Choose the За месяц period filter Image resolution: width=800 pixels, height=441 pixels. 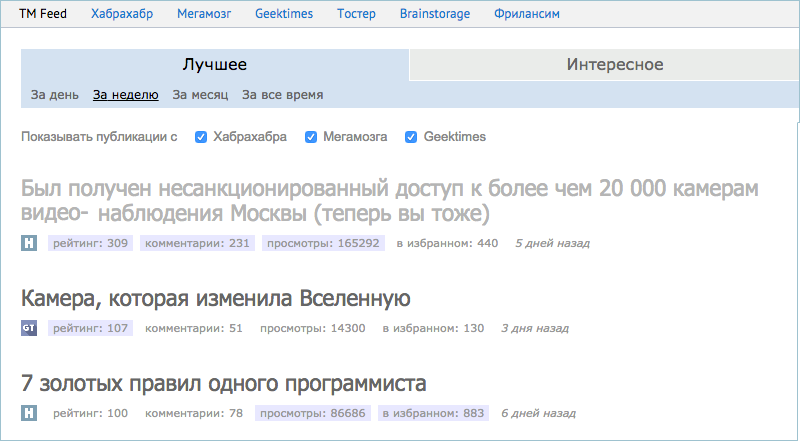point(200,95)
